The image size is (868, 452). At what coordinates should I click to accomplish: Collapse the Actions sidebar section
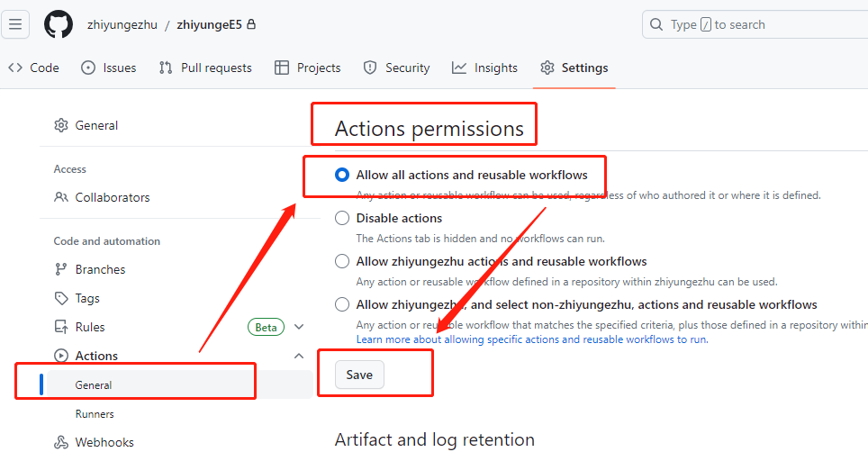tap(299, 356)
